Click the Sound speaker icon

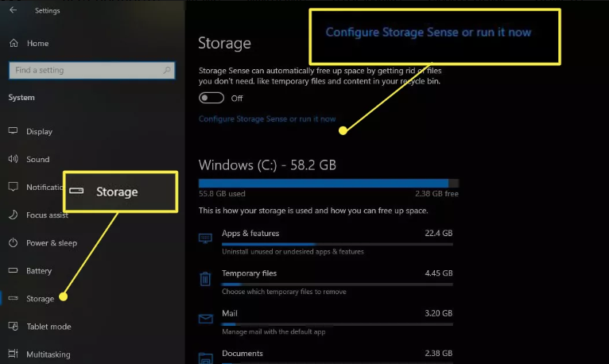tap(13, 159)
